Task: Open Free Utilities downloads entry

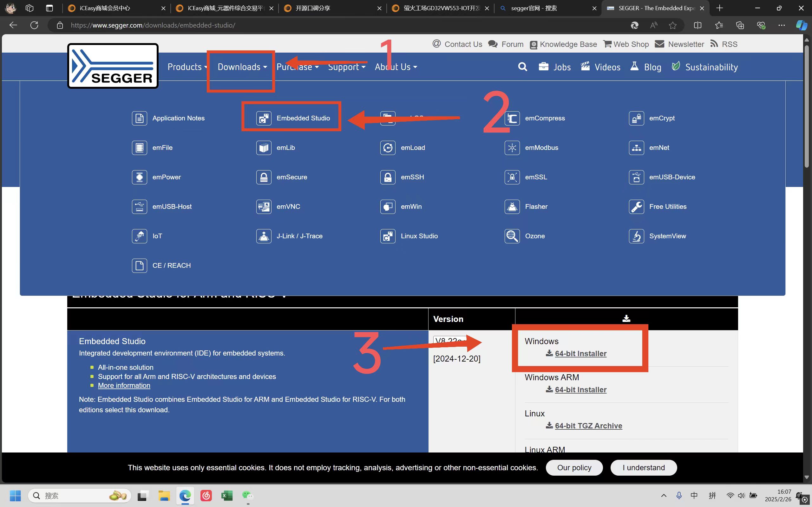Action: tap(667, 207)
